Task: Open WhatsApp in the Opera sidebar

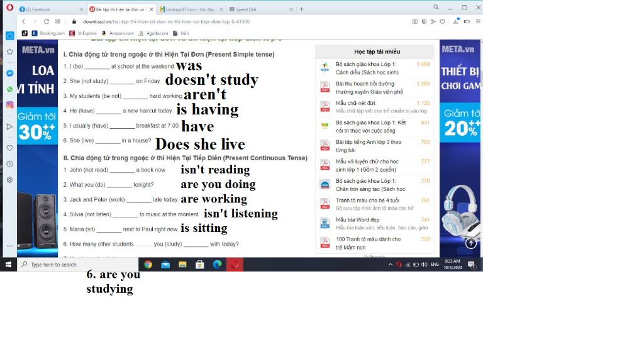Action: 10,89
